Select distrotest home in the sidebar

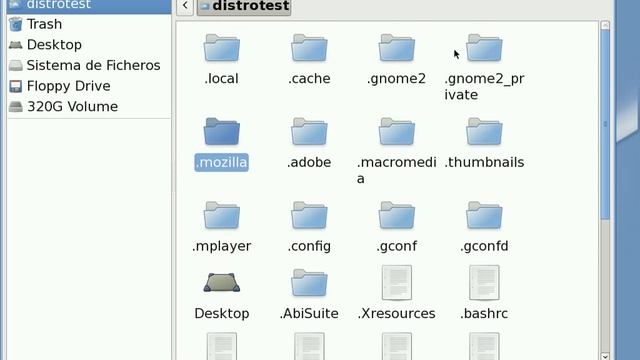point(89,6)
